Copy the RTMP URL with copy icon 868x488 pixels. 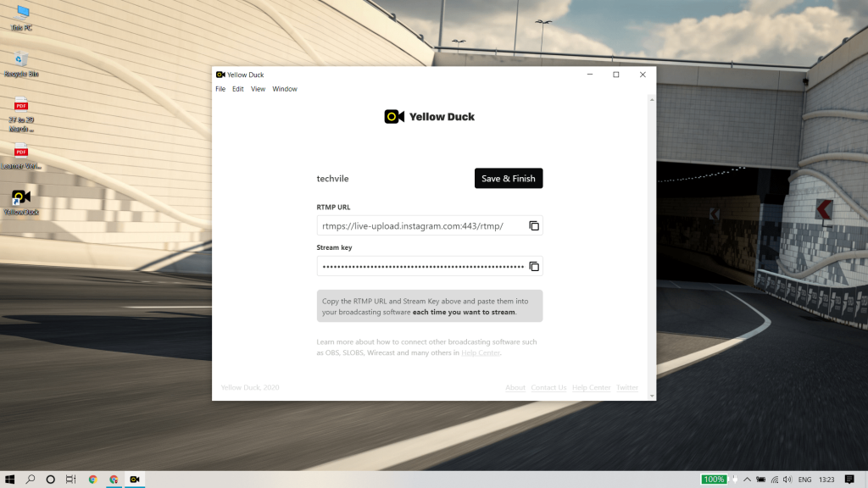[x=534, y=225]
